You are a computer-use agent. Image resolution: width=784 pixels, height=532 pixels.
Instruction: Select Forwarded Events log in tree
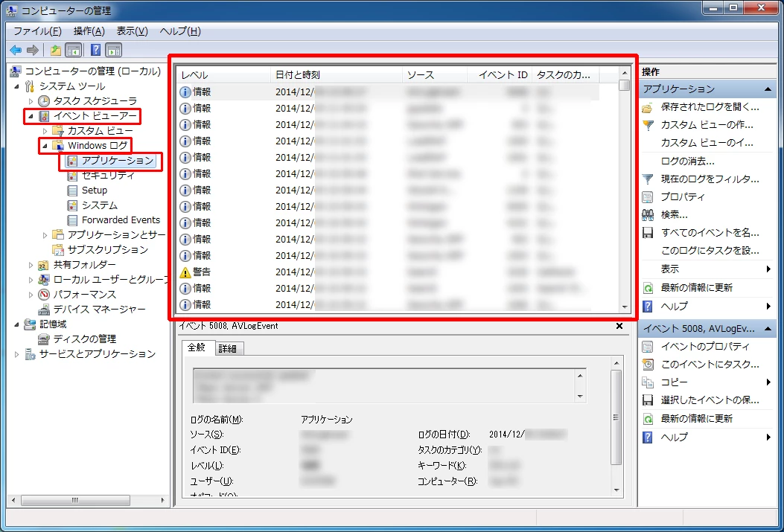click(121, 219)
